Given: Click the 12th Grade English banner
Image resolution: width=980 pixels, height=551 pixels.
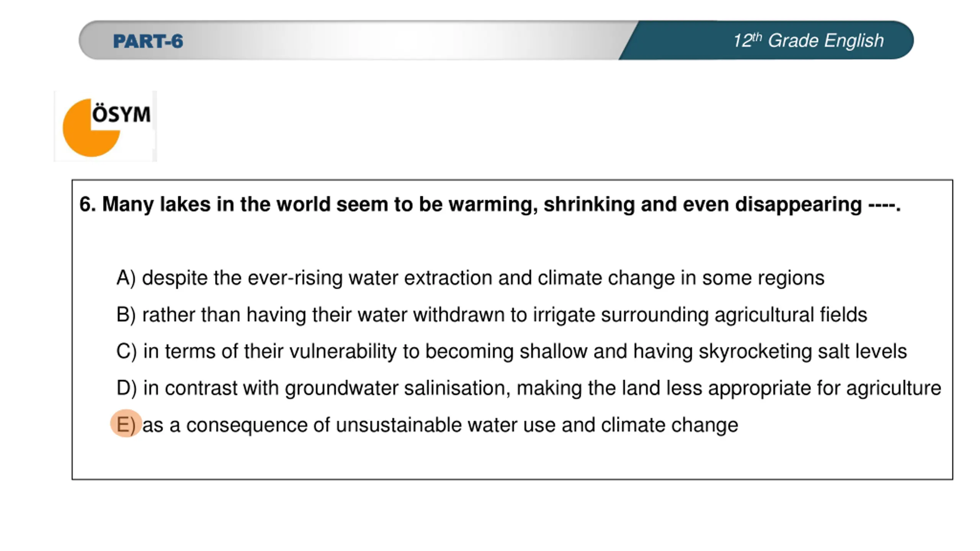Looking at the screenshot, I should 808,41.
